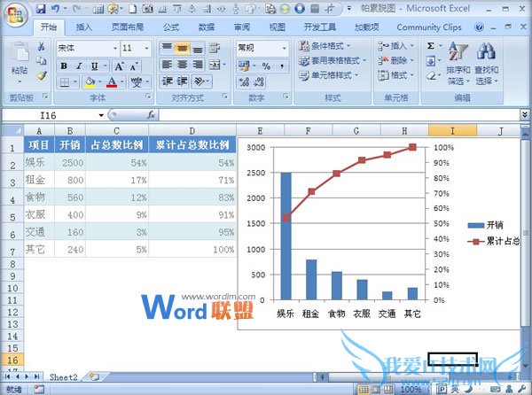Switch to the Review (审阅) tab

242,27
